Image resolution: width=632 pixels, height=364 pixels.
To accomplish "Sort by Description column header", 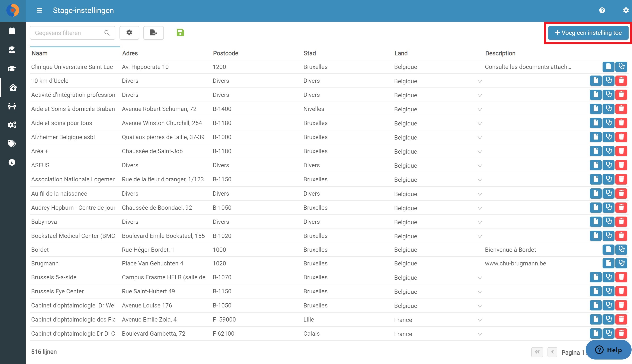I will click(500, 53).
